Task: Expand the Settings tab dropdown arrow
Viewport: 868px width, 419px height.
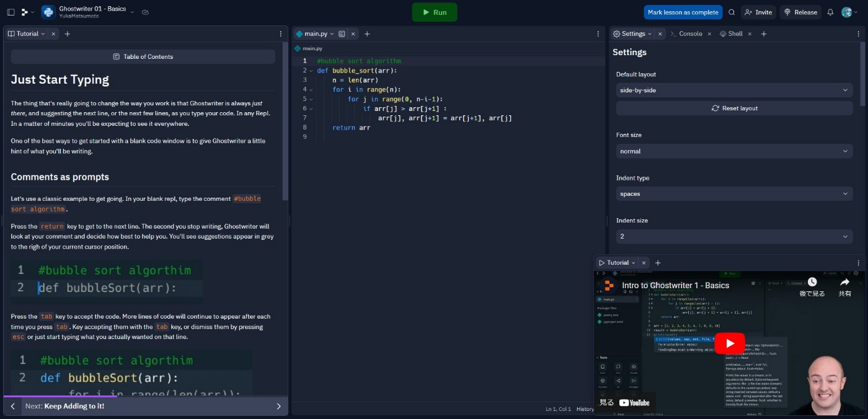Action: [650, 33]
